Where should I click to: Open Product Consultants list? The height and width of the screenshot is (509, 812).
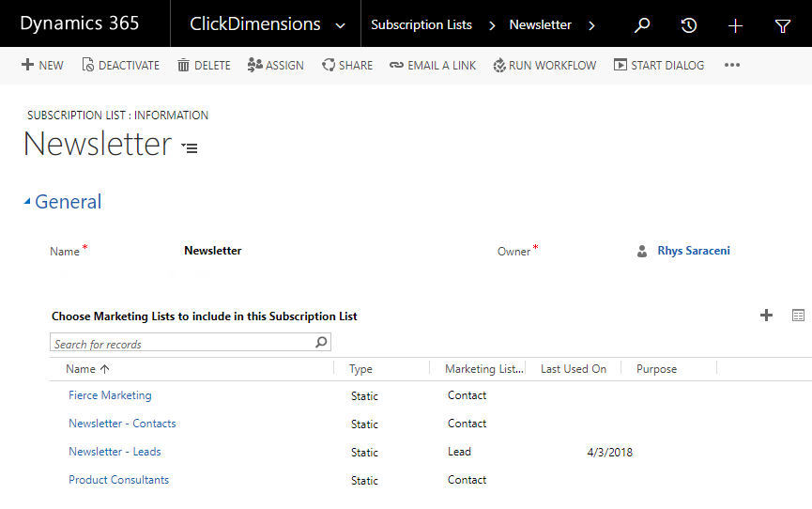pyautogui.click(x=118, y=480)
